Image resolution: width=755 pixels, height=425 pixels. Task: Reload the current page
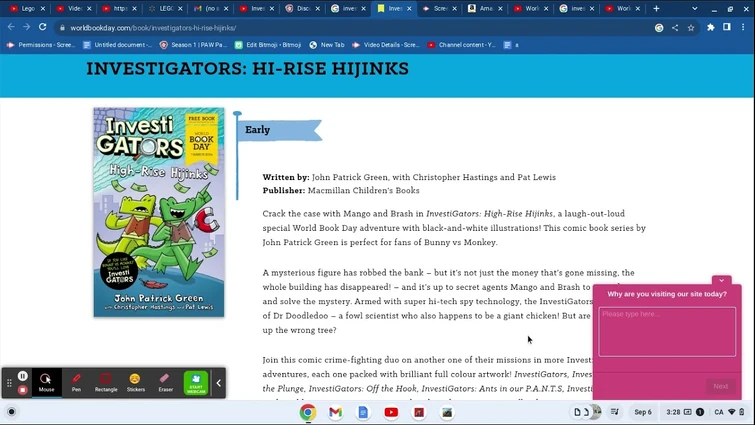point(42,27)
